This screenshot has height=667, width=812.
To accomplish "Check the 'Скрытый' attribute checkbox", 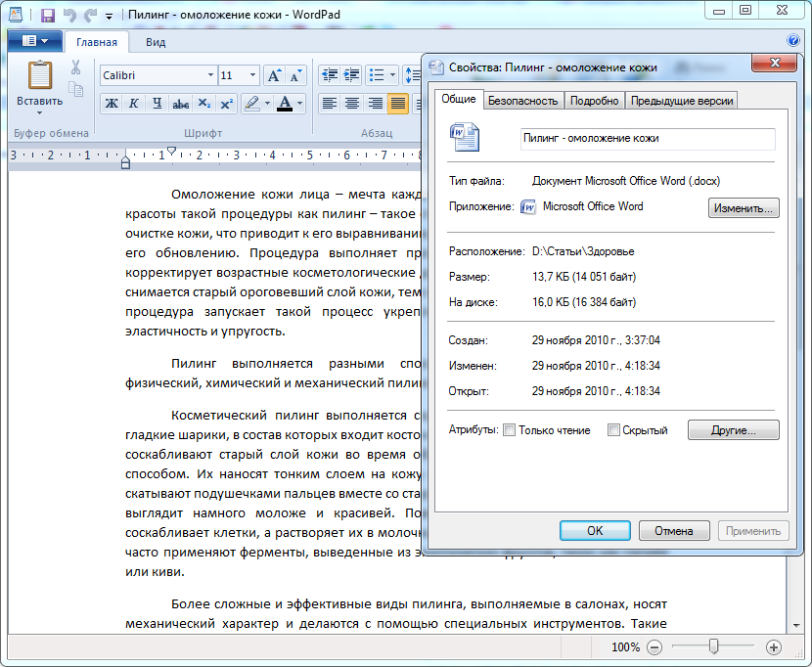I will coord(613,430).
